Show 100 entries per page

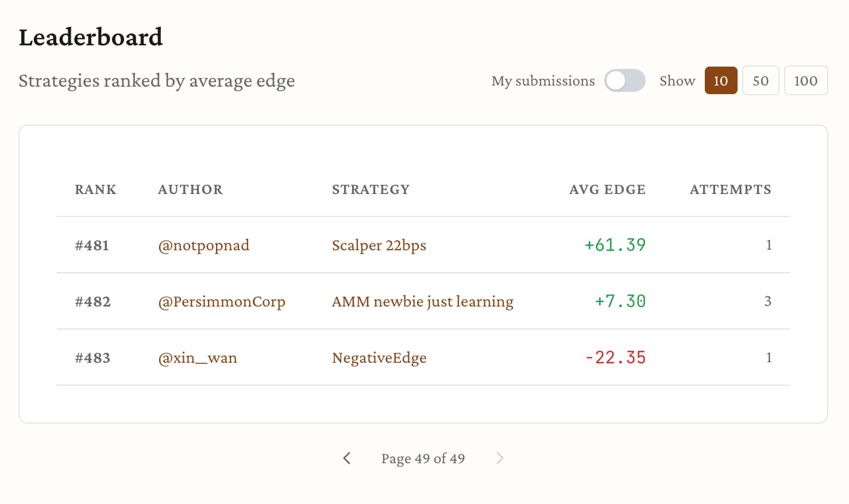tap(805, 81)
